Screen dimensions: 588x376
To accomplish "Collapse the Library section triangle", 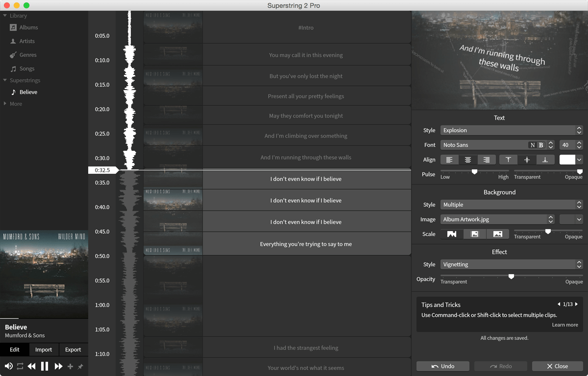I will point(5,16).
